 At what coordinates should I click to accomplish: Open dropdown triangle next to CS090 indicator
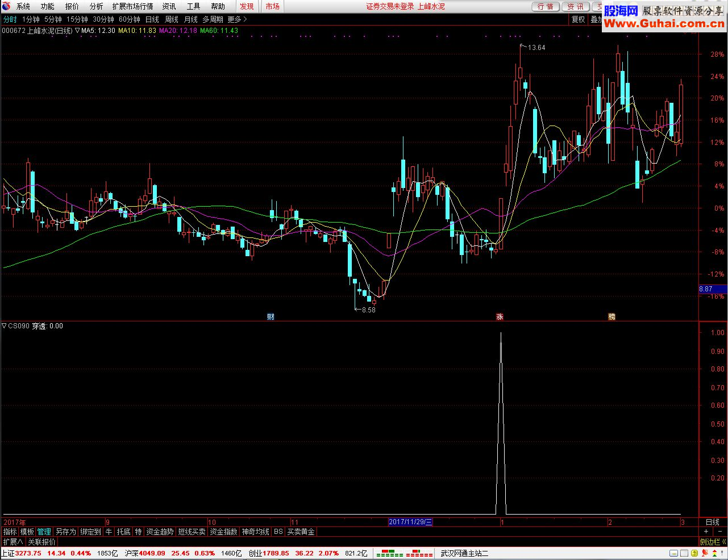4,326
